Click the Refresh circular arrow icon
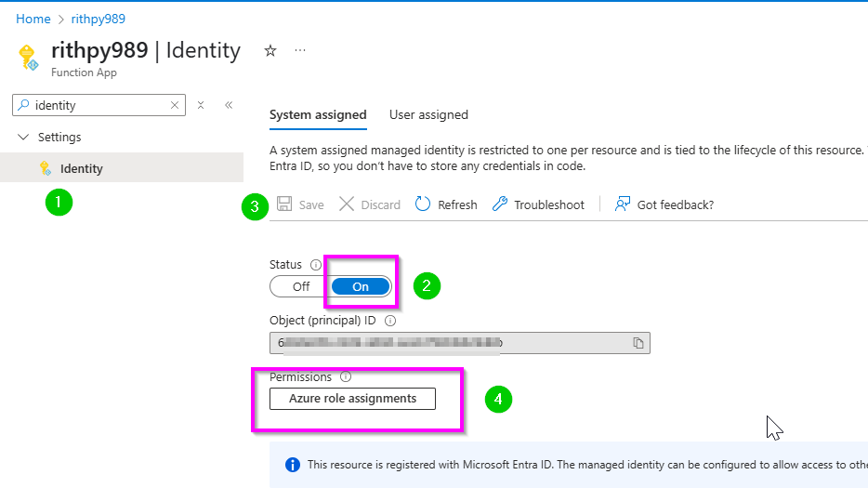 coord(422,204)
